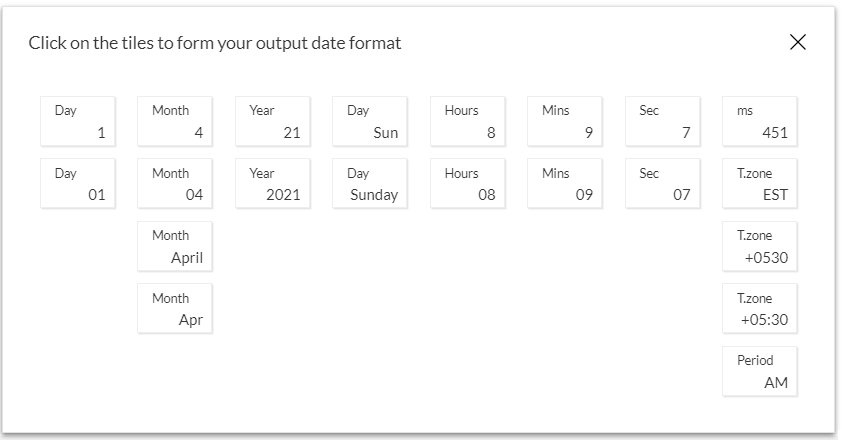The image size is (842, 440).
Task: Close the date format dialog
Action: 797,42
